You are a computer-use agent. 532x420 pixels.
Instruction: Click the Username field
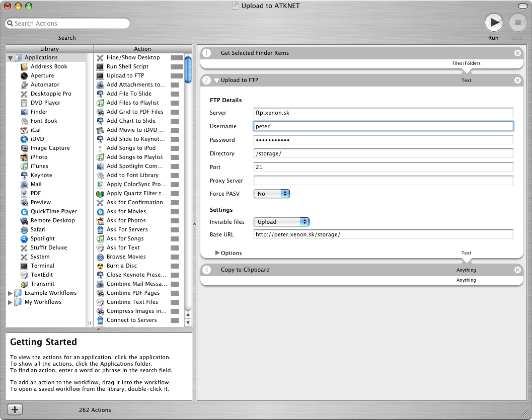[383, 126]
